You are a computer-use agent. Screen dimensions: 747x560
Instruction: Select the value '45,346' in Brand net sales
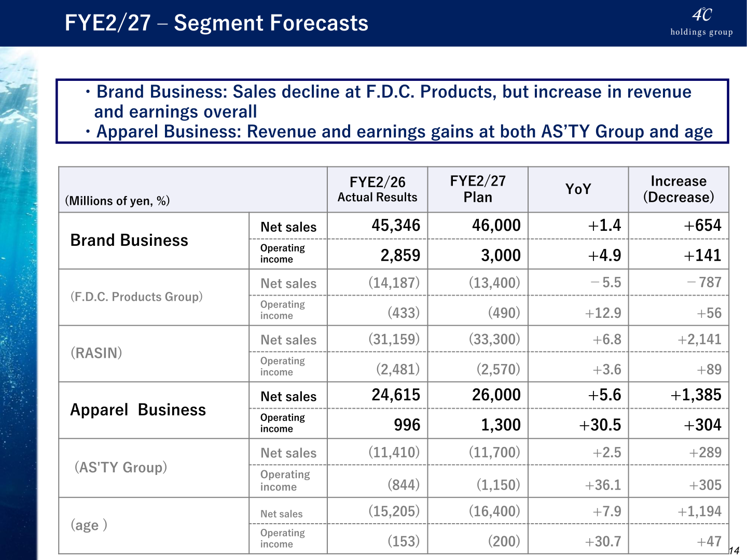[396, 226]
